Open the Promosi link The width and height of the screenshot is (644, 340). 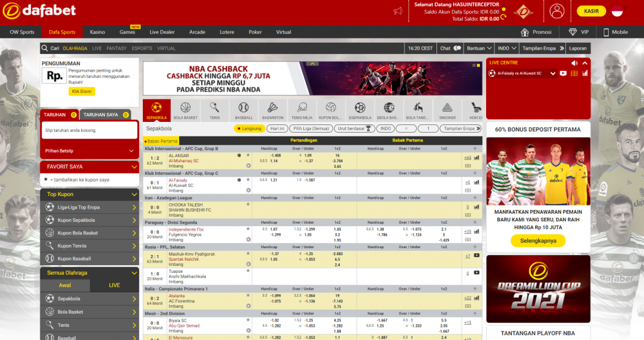536,32
